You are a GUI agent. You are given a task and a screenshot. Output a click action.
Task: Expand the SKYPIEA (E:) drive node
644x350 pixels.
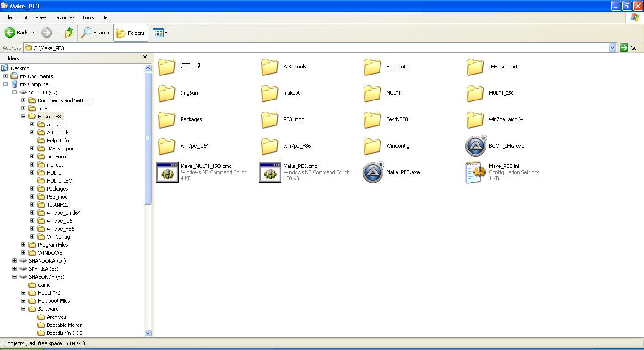[14, 269]
